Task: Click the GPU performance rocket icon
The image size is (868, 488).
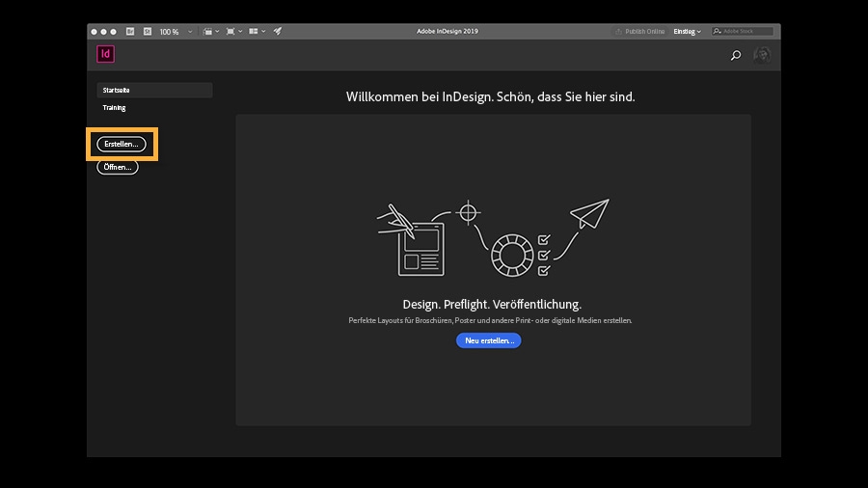Action: pyautogui.click(x=278, y=32)
